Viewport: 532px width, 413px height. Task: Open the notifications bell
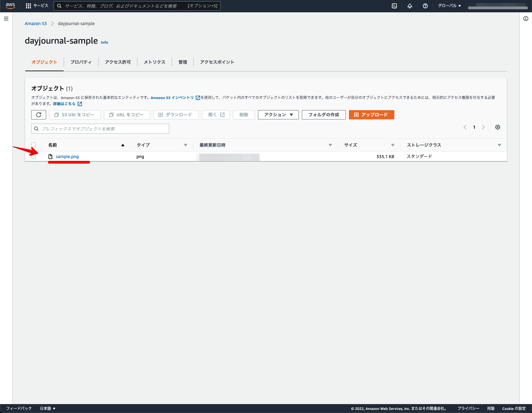click(410, 6)
